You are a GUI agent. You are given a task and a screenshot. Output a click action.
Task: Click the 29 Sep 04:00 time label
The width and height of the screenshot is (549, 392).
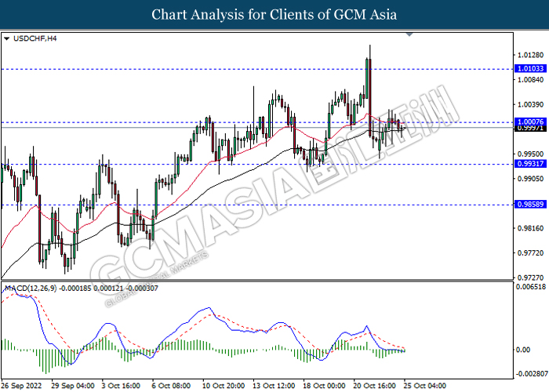[x=73, y=386]
